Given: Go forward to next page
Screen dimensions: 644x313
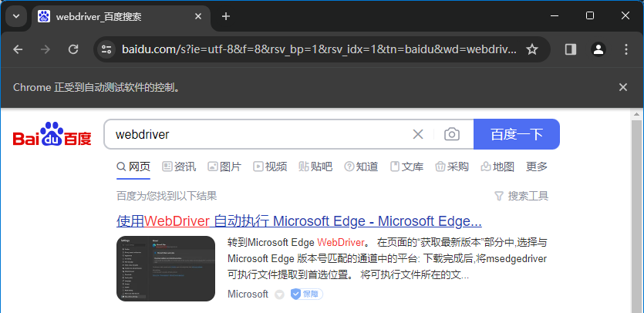Looking at the screenshot, I should click(46, 49).
